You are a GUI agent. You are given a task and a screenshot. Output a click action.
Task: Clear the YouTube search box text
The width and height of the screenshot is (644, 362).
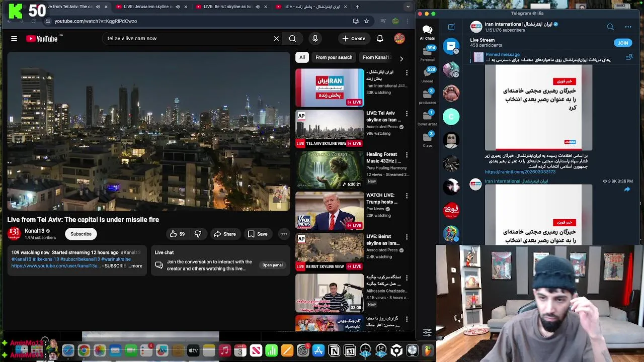coord(276,39)
